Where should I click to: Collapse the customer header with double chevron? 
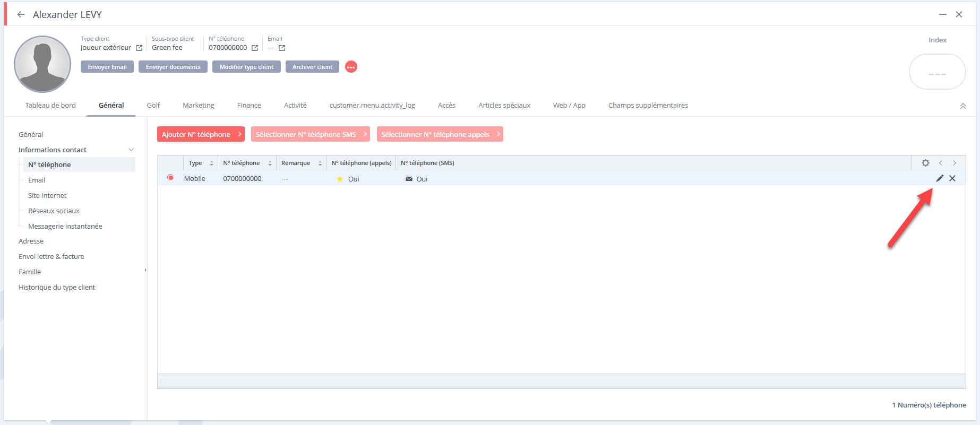(963, 106)
